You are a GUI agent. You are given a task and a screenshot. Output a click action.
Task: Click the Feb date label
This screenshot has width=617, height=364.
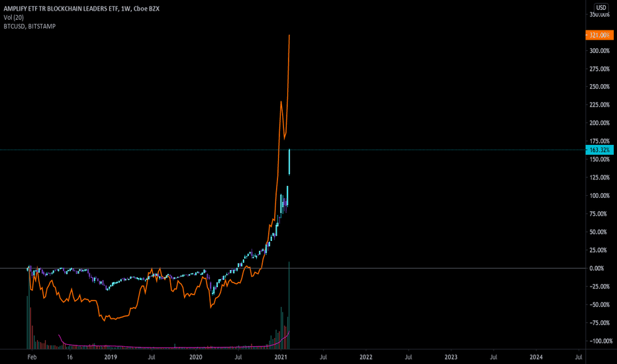[x=32, y=357]
